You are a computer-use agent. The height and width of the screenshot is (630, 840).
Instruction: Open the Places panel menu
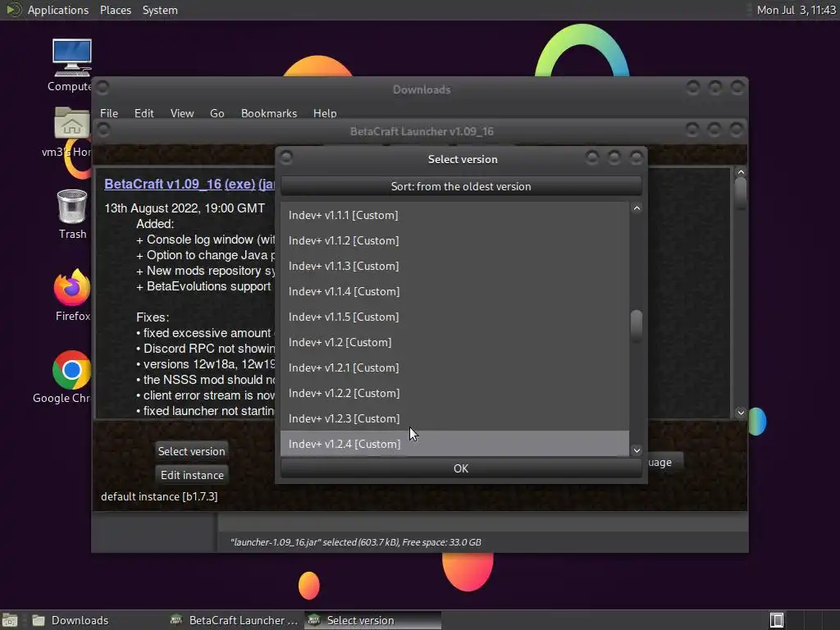(115, 10)
